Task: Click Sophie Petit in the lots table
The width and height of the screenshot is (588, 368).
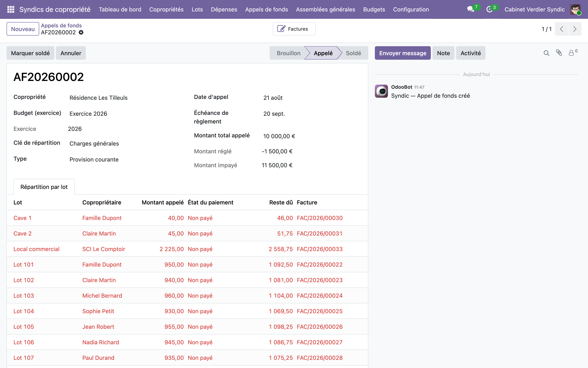Action: pos(98,311)
